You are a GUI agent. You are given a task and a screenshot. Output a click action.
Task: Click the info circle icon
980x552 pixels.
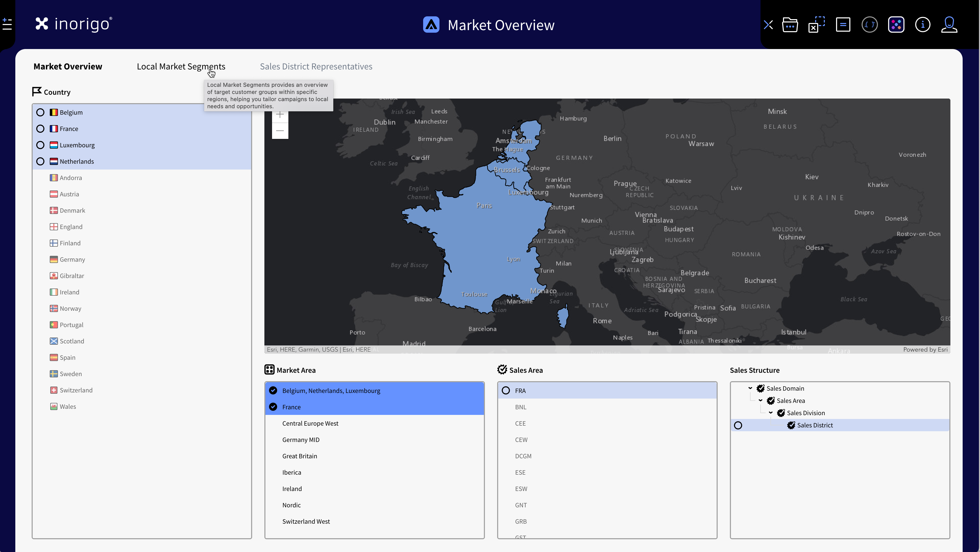923,25
